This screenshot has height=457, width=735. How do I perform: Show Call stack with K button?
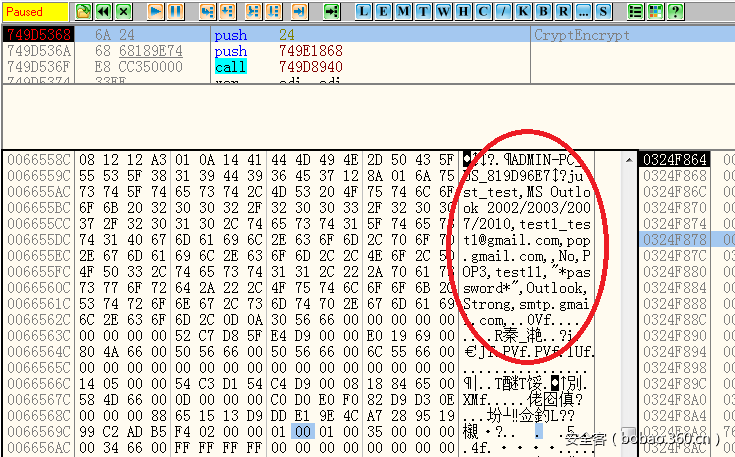[x=523, y=11]
